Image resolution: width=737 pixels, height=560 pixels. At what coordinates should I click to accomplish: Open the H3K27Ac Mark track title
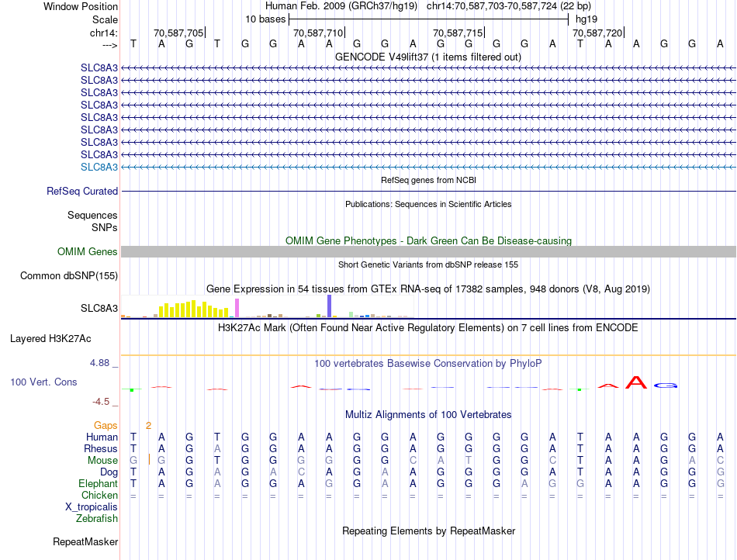coord(428,327)
